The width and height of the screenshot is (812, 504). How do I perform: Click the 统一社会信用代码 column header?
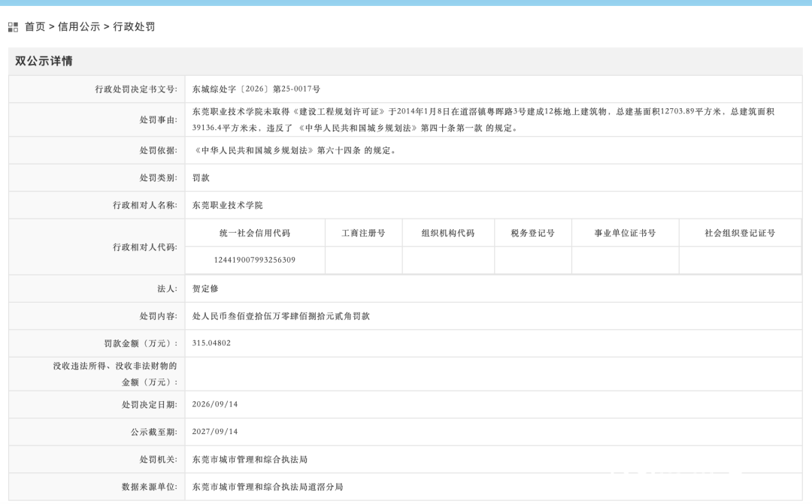[255, 233]
